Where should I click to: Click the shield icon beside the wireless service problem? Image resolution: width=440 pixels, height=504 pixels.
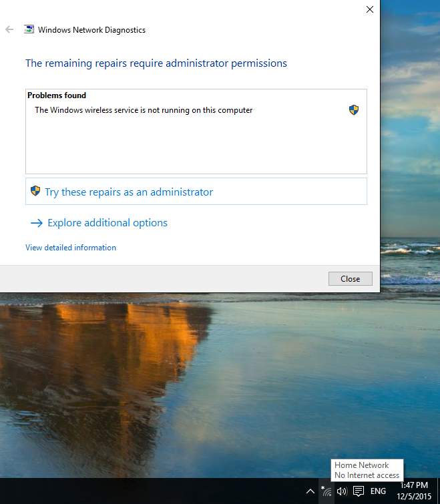point(354,110)
